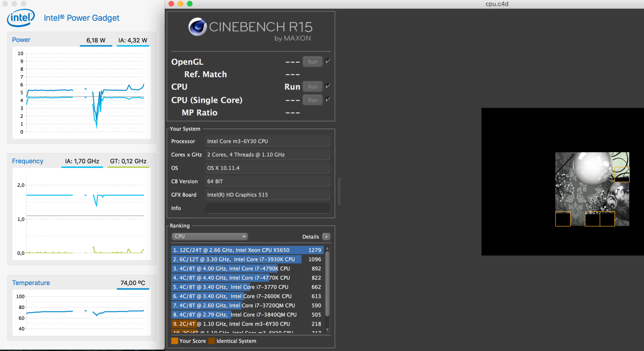Click the Ref. Match label
The image size is (644, 351).
pos(205,74)
